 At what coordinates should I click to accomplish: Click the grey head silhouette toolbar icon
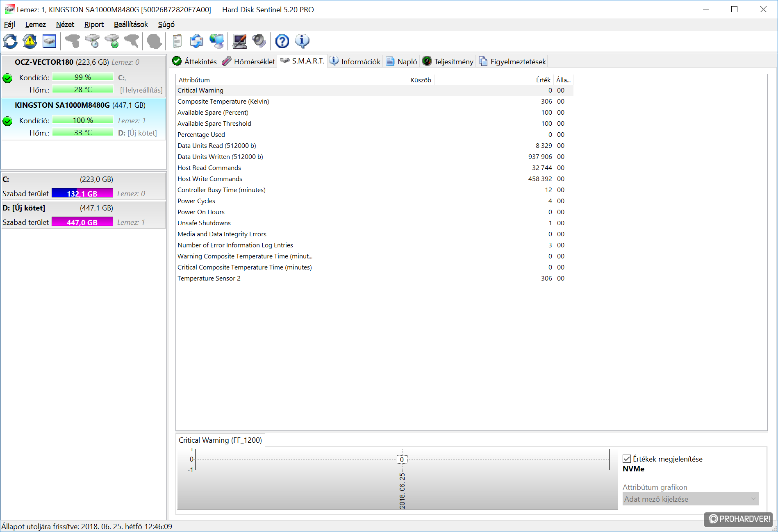pyautogui.click(x=154, y=41)
